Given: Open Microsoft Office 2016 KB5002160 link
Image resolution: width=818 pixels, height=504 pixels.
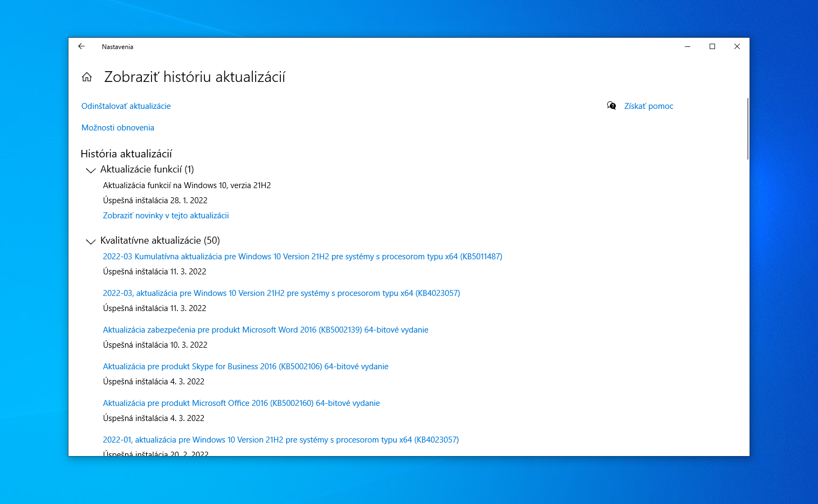Looking at the screenshot, I should click(x=242, y=403).
